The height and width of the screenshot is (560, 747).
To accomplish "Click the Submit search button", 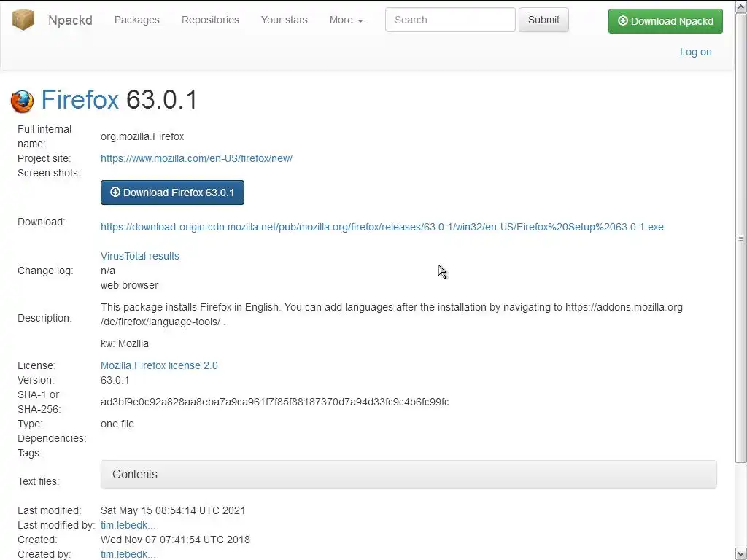I will 543,20.
